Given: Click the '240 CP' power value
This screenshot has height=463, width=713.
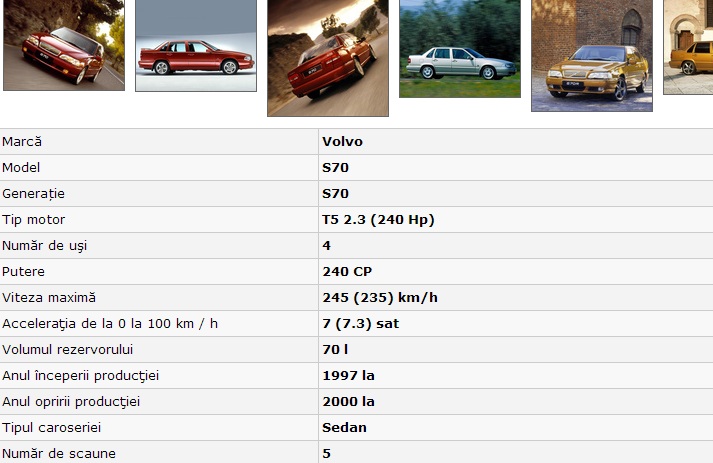Looking at the screenshot, I should click(x=347, y=272).
